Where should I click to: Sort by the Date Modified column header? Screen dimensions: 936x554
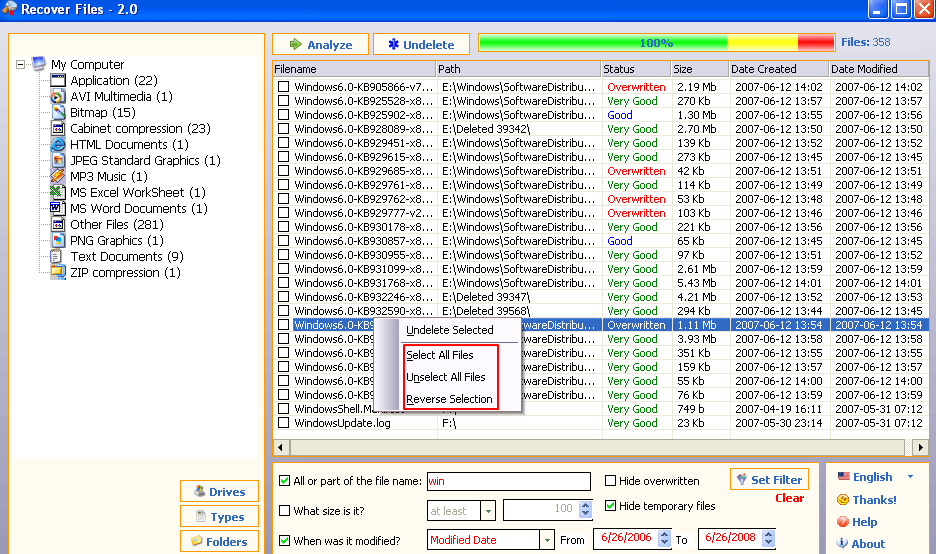pyautogui.click(x=879, y=69)
